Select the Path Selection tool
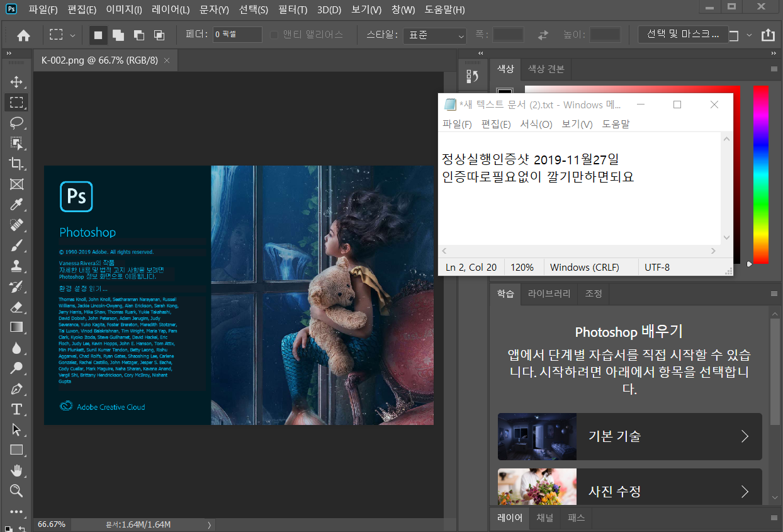 pyautogui.click(x=16, y=430)
